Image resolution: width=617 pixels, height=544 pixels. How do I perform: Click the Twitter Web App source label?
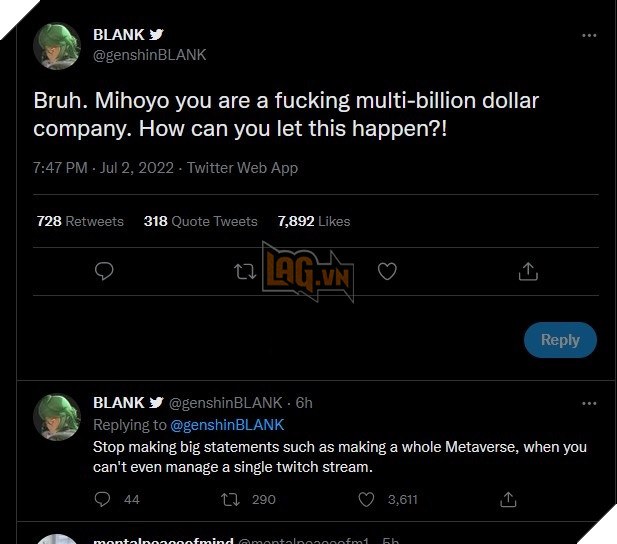242,168
